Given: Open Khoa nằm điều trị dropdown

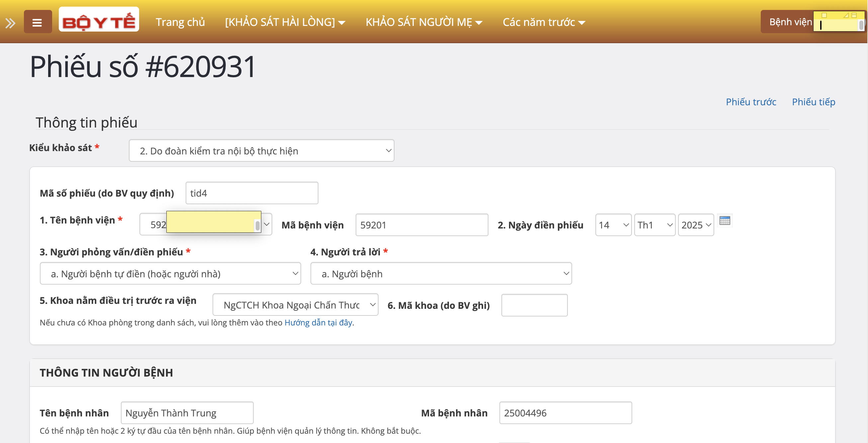Looking at the screenshot, I should click(295, 305).
